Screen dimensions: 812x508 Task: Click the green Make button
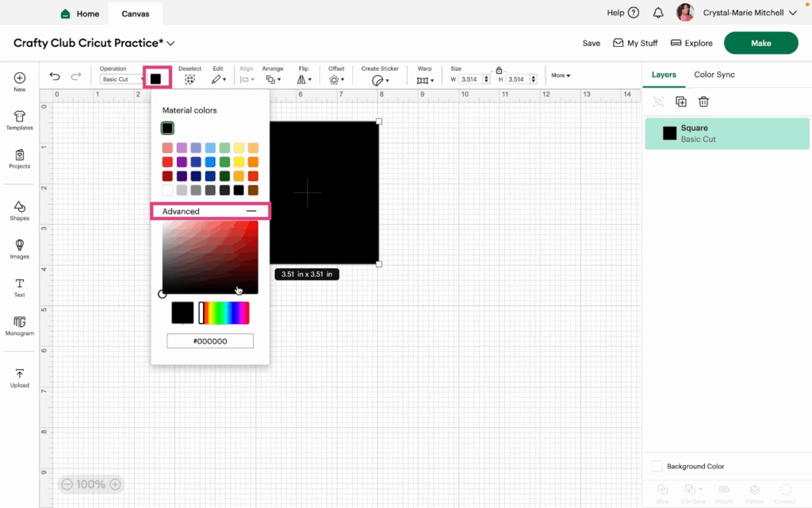[760, 43]
